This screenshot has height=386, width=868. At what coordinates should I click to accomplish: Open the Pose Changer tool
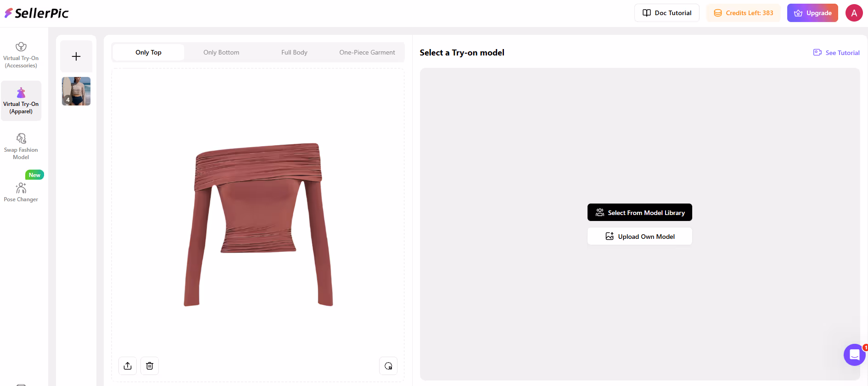[x=21, y=193]
